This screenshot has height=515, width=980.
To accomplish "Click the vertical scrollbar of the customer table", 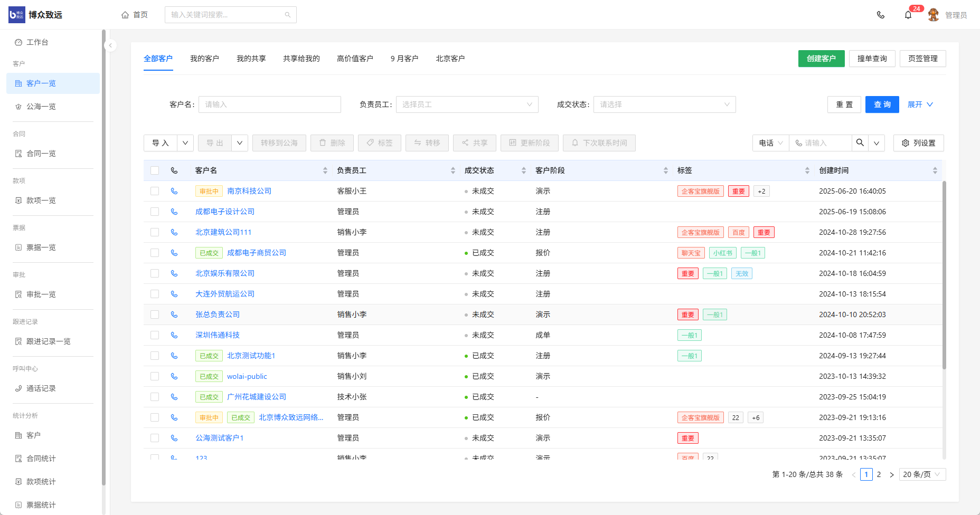I will (944, 274).
